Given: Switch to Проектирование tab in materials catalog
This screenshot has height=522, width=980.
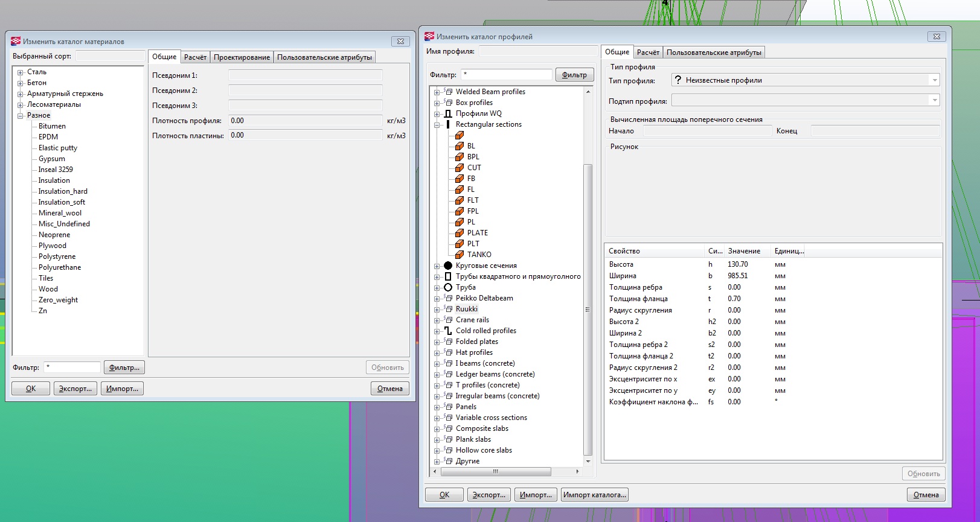Looking at the screenshot, I should (242, 57).
